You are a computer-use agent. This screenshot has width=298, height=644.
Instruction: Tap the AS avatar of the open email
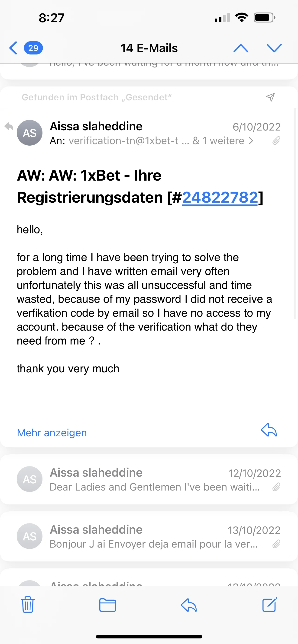tap(29, 133)
